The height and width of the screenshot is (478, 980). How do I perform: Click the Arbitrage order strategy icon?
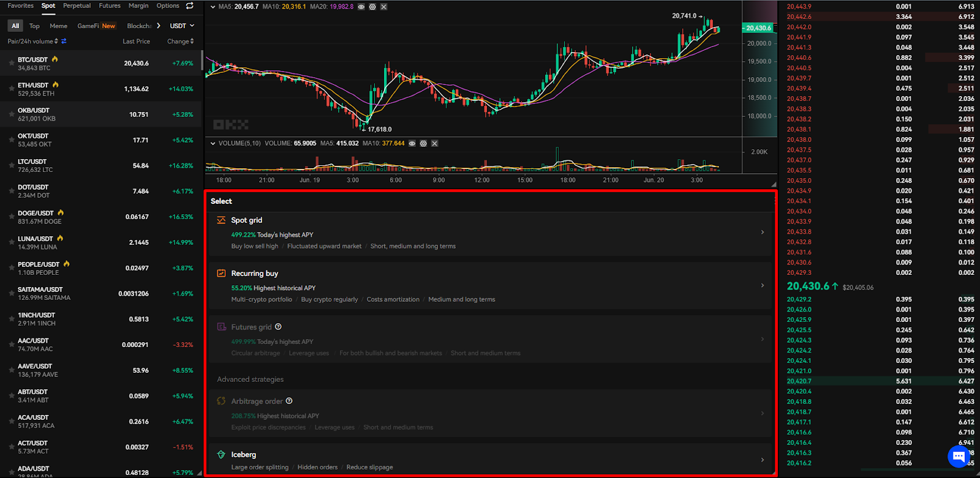221,401
